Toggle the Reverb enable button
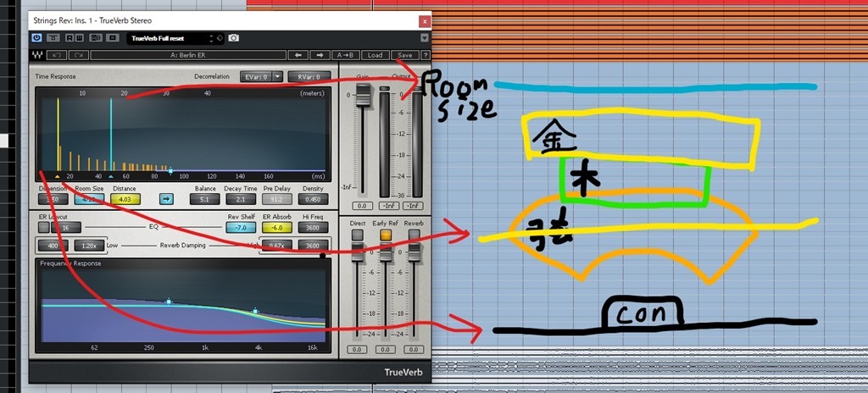Image resolution: width=868 pixels, height=393 pixels. pos(414,234)
